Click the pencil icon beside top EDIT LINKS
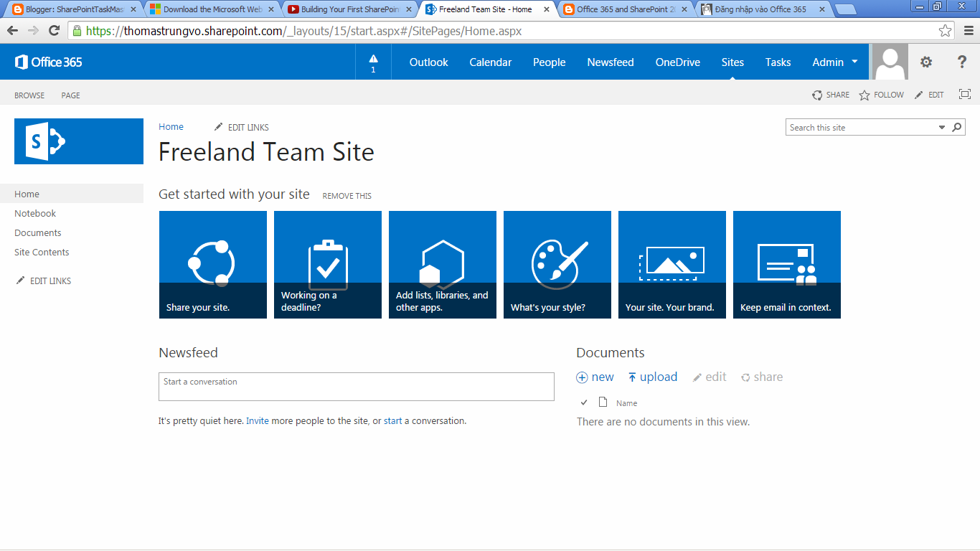 [219, 127]
